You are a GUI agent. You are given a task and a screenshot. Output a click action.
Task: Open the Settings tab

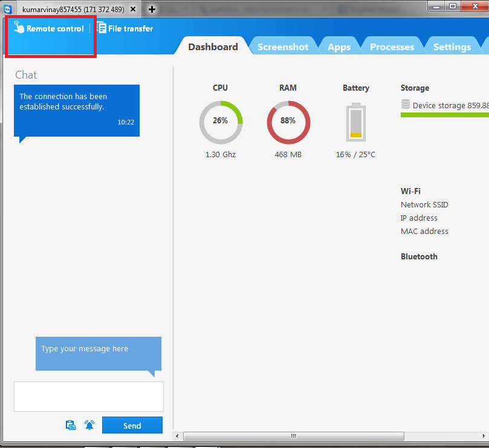[x=452, y=46]
